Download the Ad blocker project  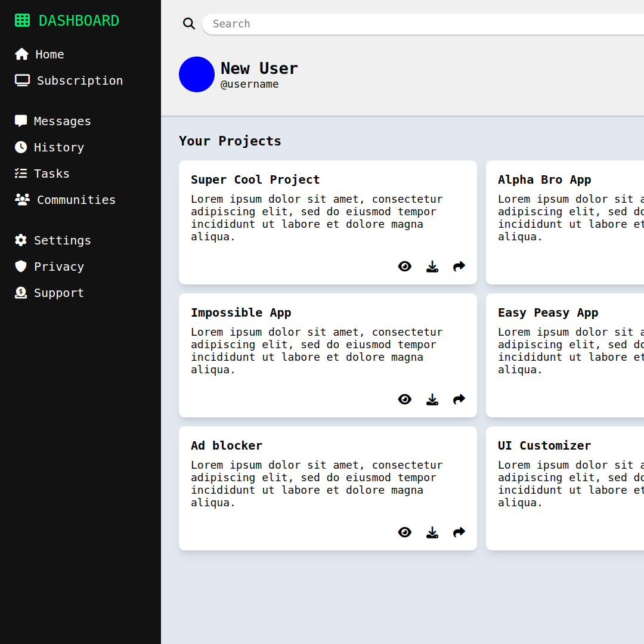coord(432,532)
